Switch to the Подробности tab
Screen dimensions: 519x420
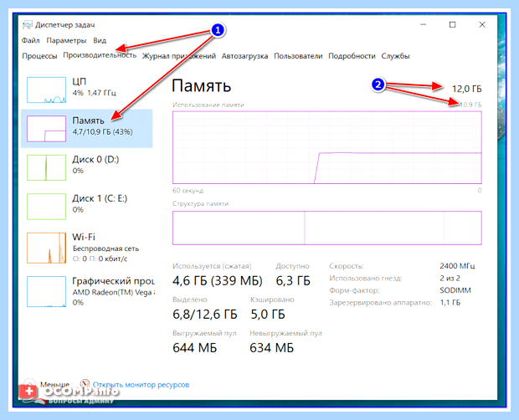pyautogui.click(x=352, y=56)
